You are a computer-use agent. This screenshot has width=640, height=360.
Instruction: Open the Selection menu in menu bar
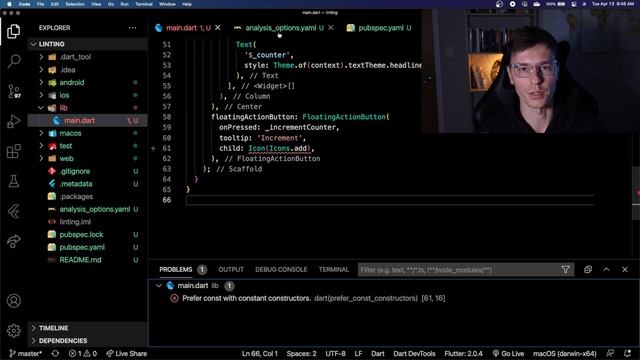75,4
